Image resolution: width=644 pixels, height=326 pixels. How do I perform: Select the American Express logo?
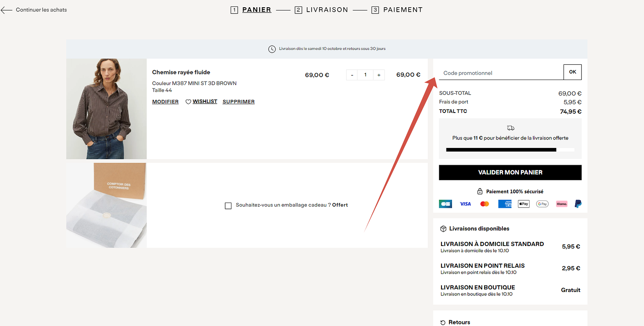[505, 204]
